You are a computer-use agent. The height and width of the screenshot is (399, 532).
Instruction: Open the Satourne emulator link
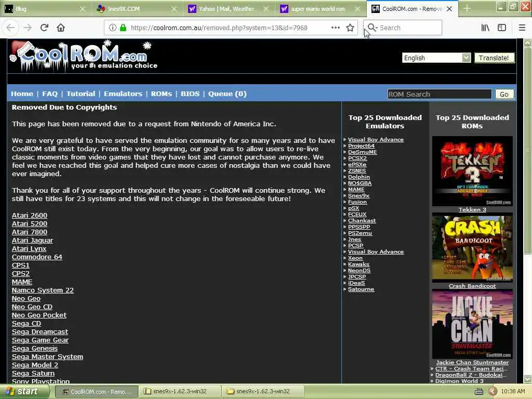pos(361,289)
